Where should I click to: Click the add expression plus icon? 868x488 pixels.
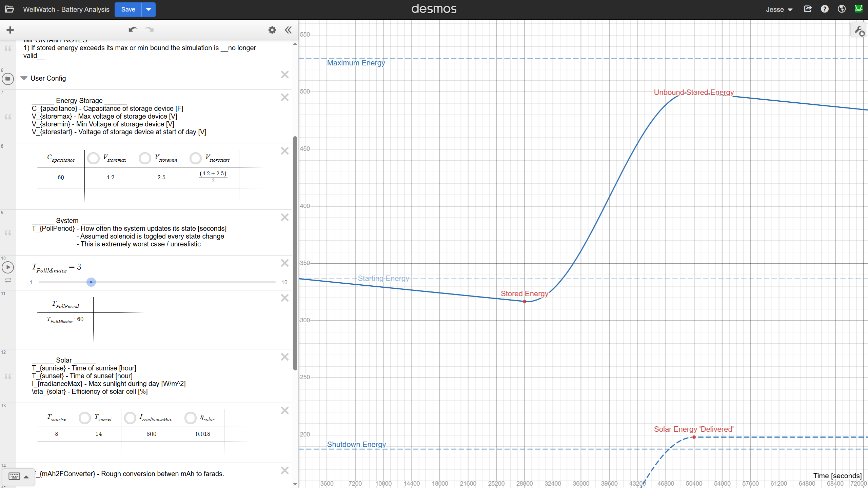pyautogui.click(x=10, y=30)
